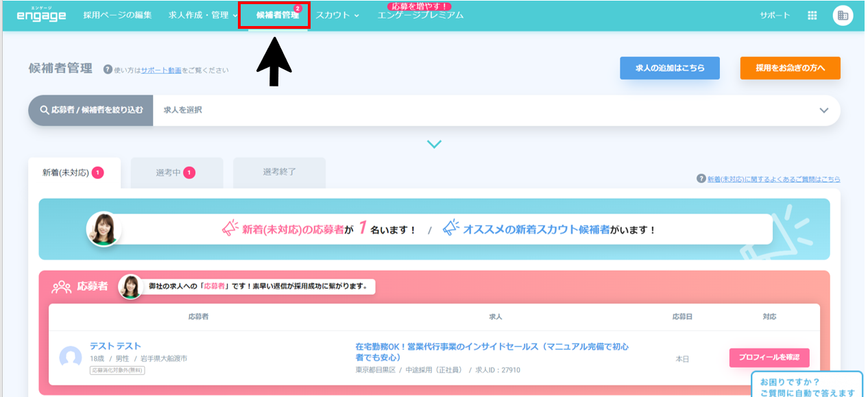The width and height of the screenshot is (868, 397).
Task: Open the インサイドセールス job posting link
Action: [492, 352]
